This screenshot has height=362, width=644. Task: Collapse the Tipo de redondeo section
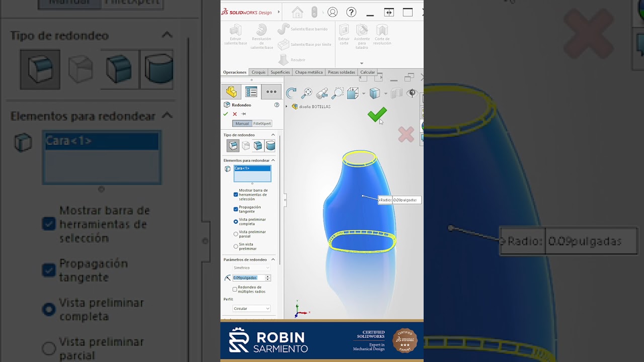(273, 135)
